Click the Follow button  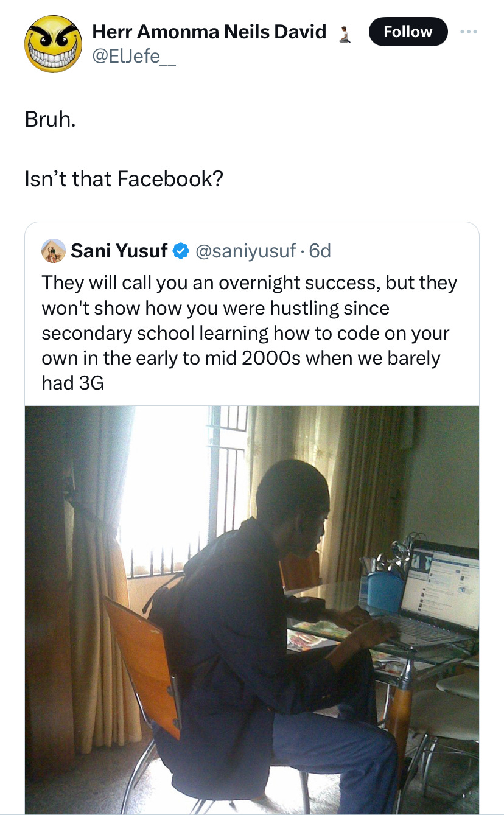tap(408, 32)
